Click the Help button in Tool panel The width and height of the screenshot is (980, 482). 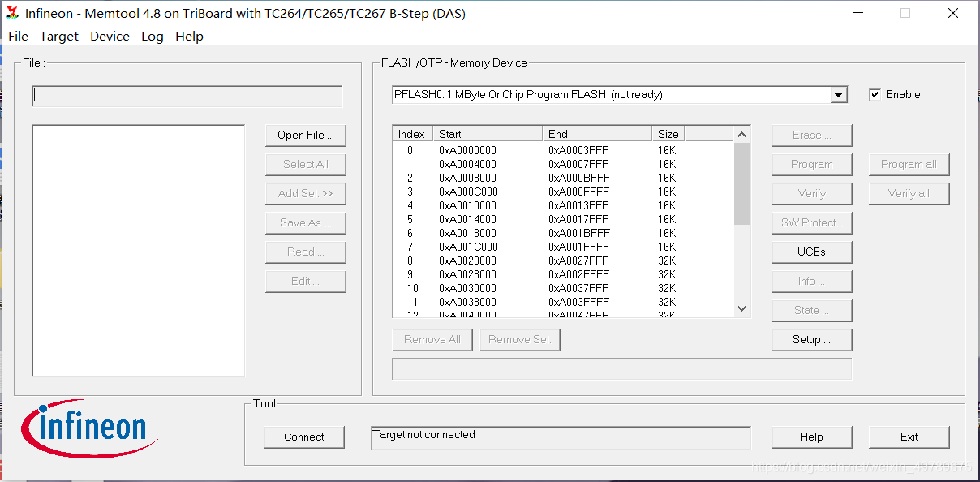pyautogui.click(x=811, y=437)
